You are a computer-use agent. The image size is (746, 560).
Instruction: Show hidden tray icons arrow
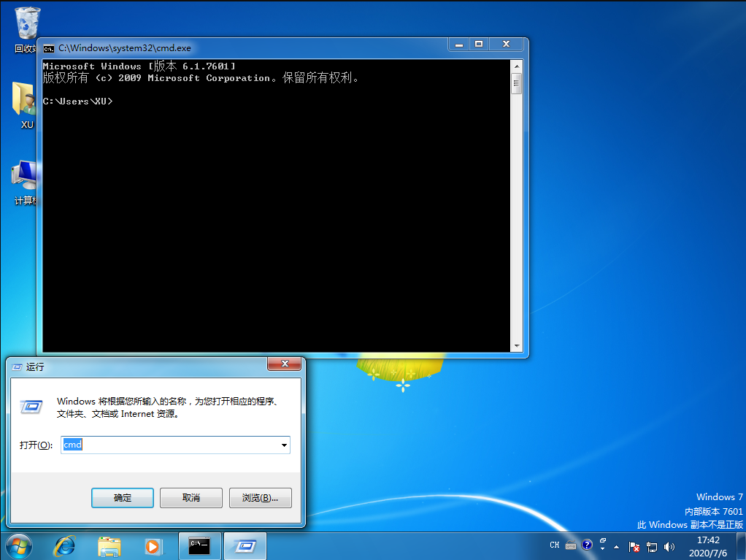click(x=617, y=546)
